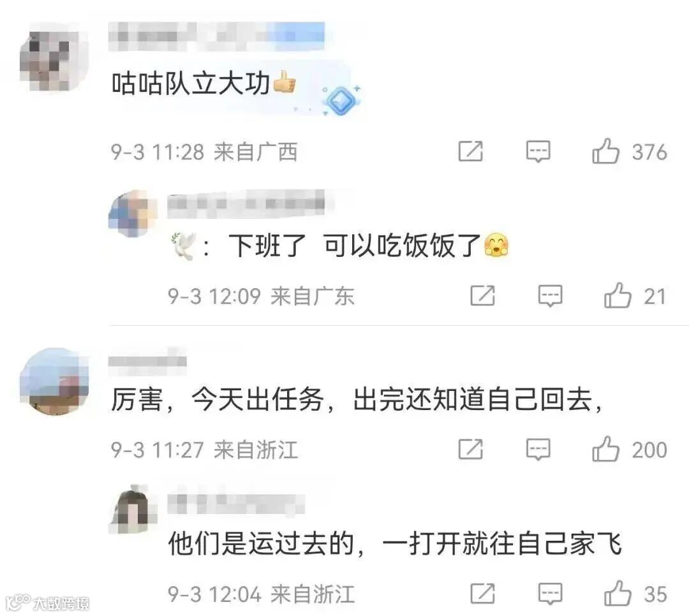
Task: Open avatar beside 他们是运过去的 reply
Action: point(133,510)
